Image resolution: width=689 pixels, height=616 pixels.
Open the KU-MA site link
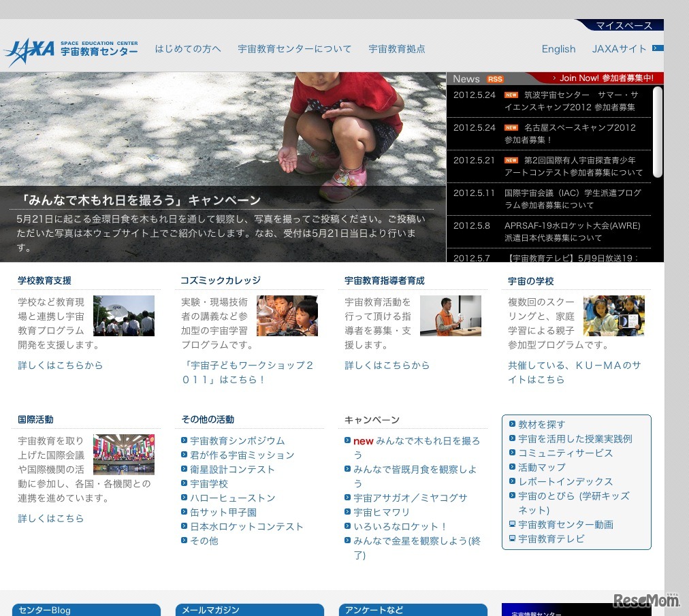575,372
